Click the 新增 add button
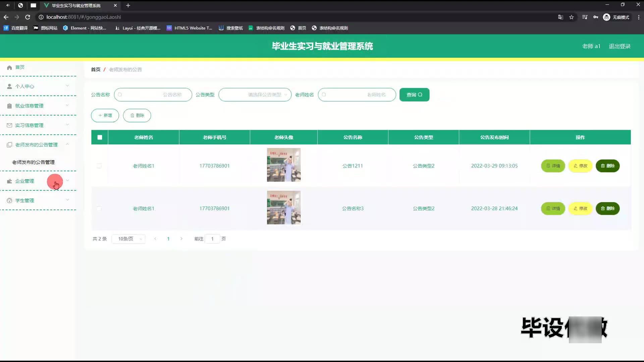This screenshot has height=362, width=644. tap(105, 116)
